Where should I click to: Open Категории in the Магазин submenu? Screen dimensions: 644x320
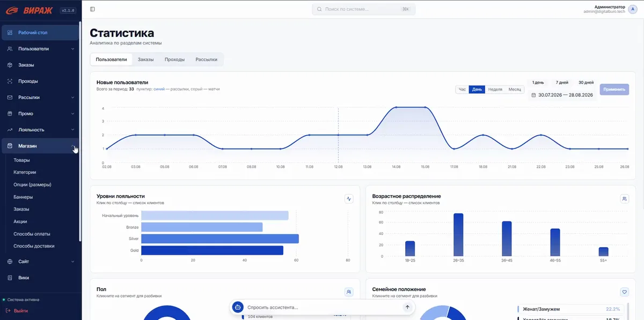click(x=25, y=173)
